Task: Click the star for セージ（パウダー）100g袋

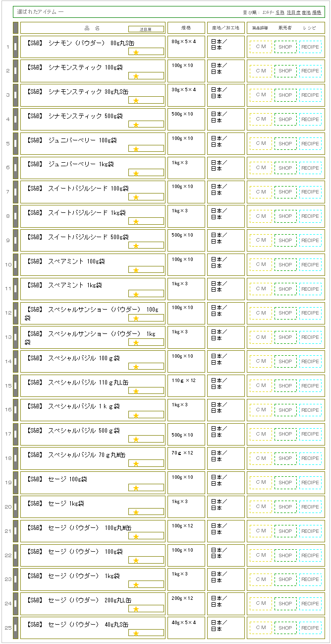Action: coord(136,561)
